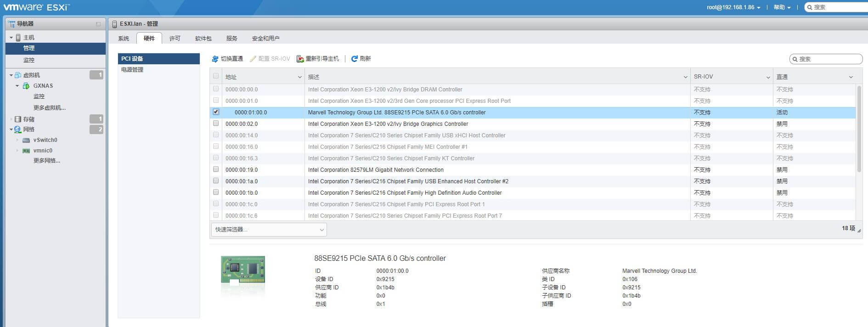Uncheck the Marvell 88SE9215 controller checkbox
Image resolution: width=868 pixels, height=327 pixels.
(216, 112)
